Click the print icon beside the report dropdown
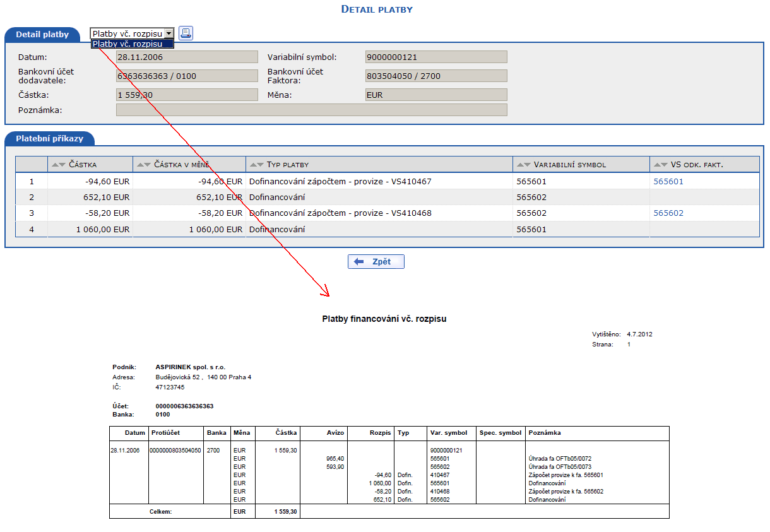770x532 pixels. (x=186, y=33)
